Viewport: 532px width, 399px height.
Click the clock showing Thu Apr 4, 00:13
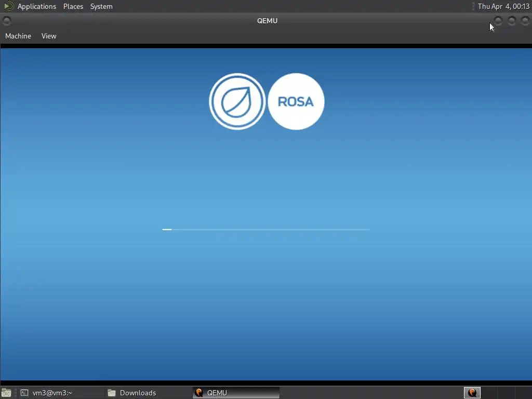(x=503, y=6)
